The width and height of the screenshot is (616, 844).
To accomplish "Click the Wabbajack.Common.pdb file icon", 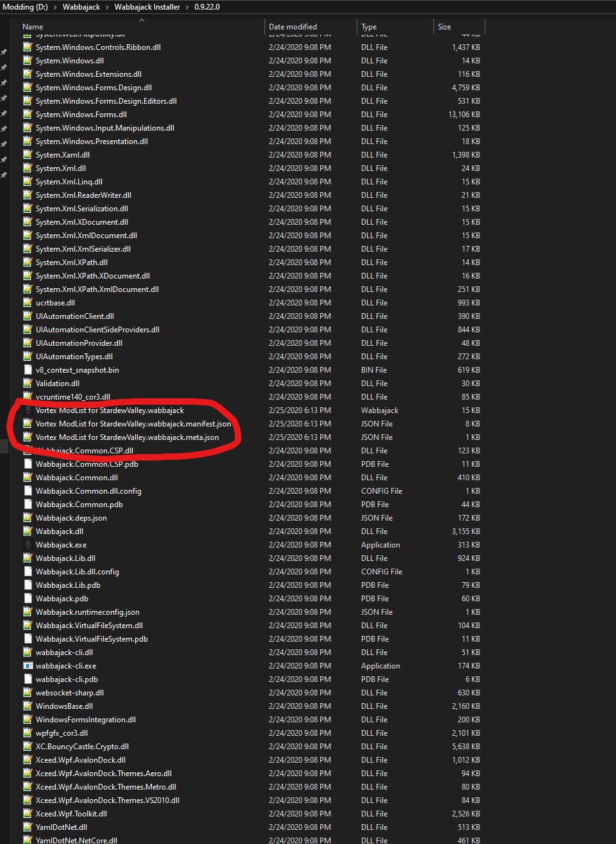I will (28, 504).
